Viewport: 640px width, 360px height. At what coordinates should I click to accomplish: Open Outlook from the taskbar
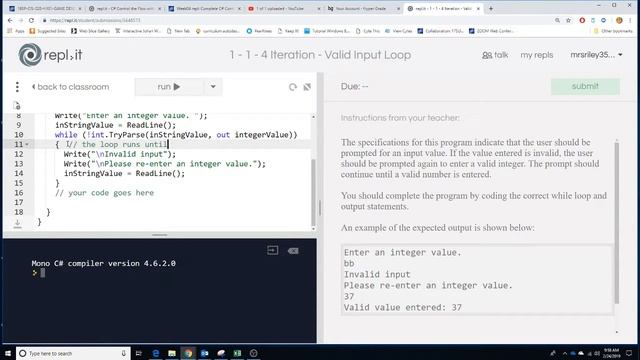204,353
